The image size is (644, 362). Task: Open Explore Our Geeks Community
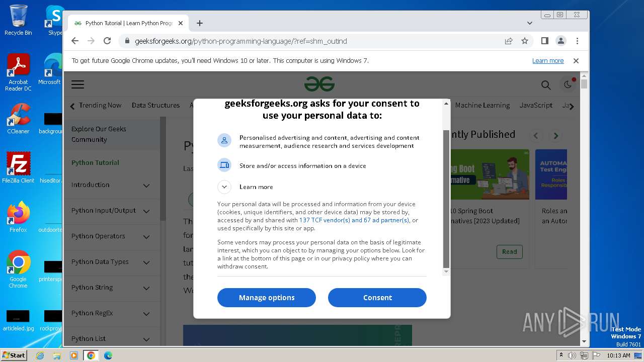pyautogui.click(x=112, y=134)
